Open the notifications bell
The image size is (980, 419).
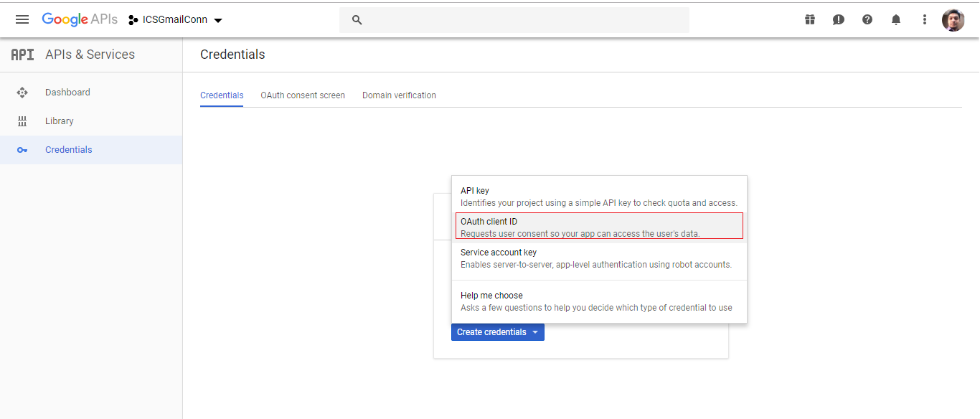(896, 19)
